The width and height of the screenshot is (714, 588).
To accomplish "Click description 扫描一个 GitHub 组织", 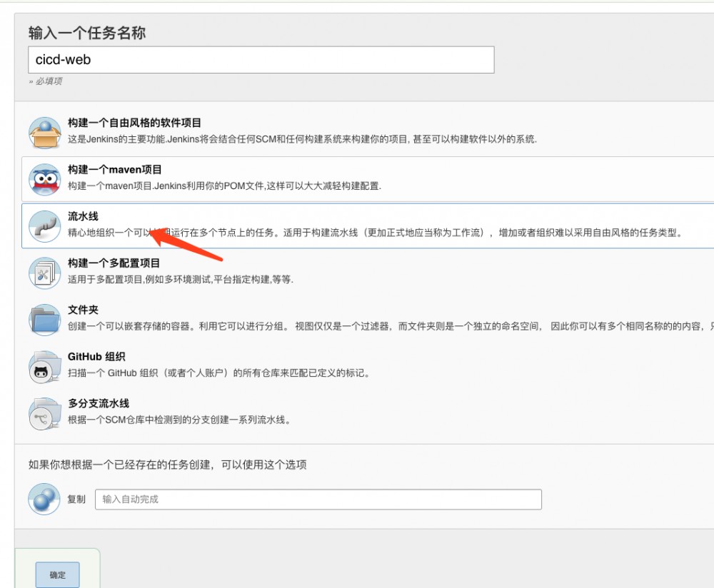I will pos(220,373).
